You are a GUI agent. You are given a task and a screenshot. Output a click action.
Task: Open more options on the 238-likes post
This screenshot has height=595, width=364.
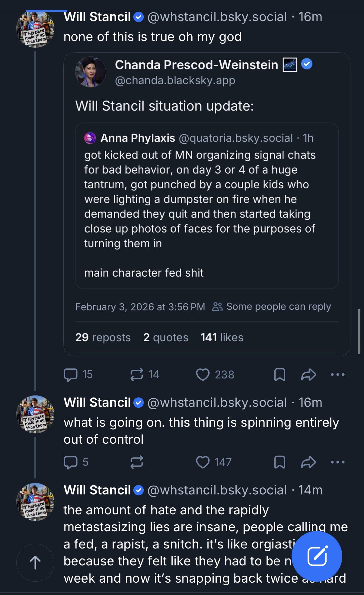pyautogui.click(x=337, y=375)
